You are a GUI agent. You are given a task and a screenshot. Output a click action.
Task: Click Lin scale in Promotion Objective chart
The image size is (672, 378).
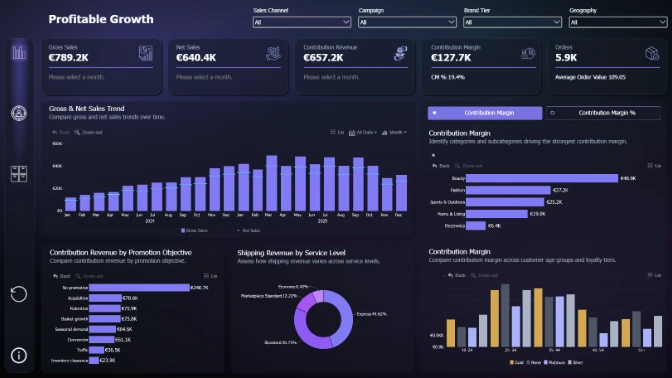(x=210, y=276)
